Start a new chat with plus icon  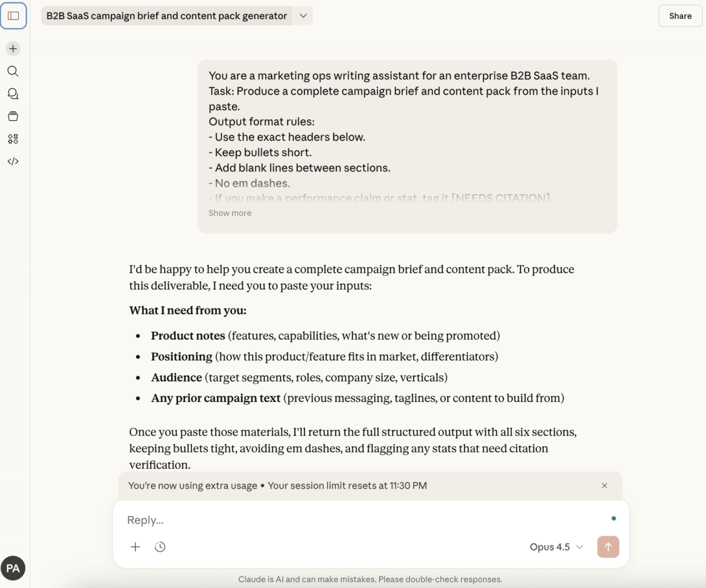tap(13, 49)
